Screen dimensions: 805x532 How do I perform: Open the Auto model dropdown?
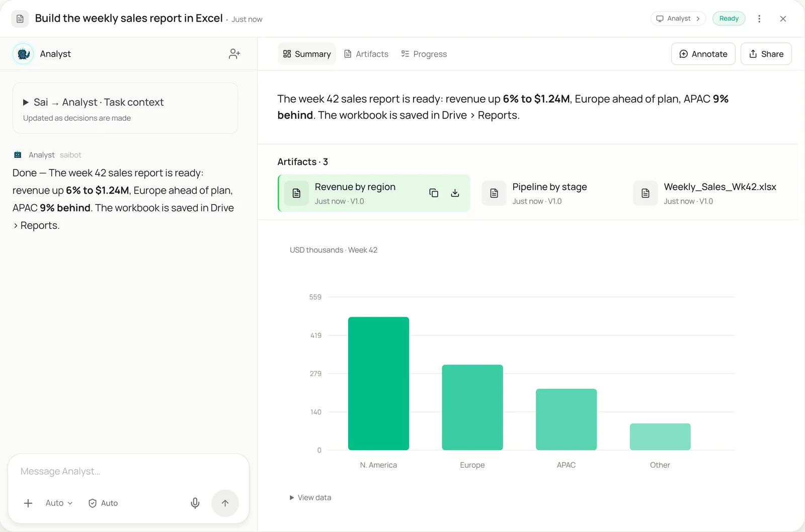(59, 503)
